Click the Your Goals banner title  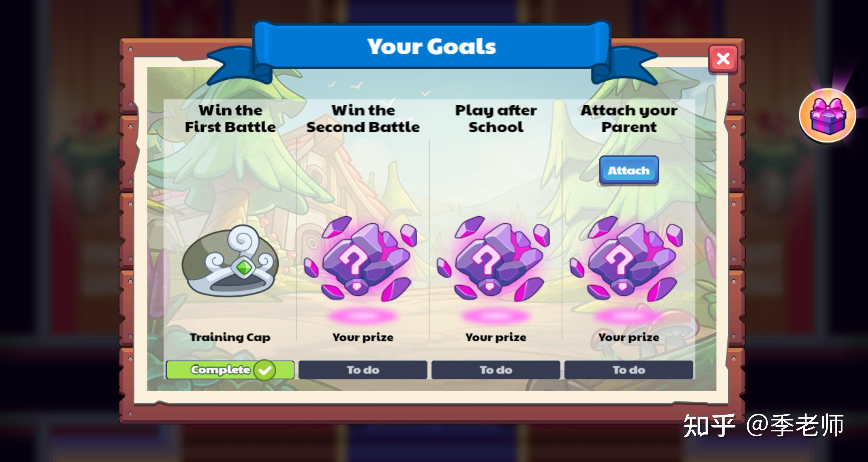point(432,46)
